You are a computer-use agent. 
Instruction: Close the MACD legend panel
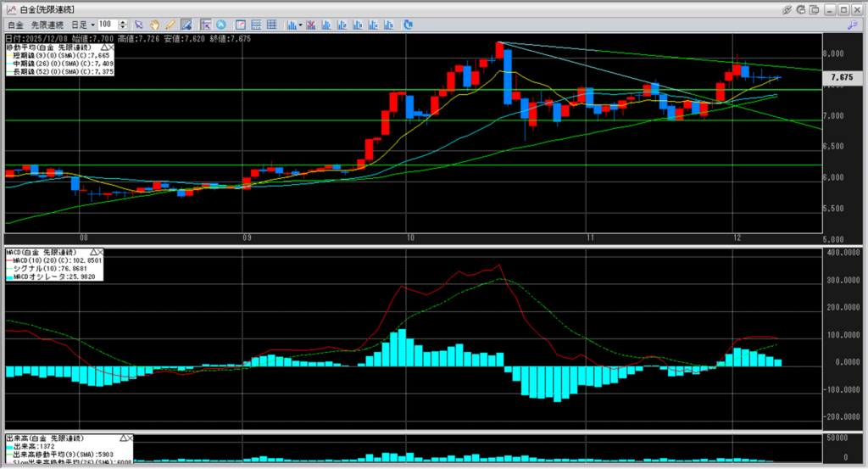(99, 253)
